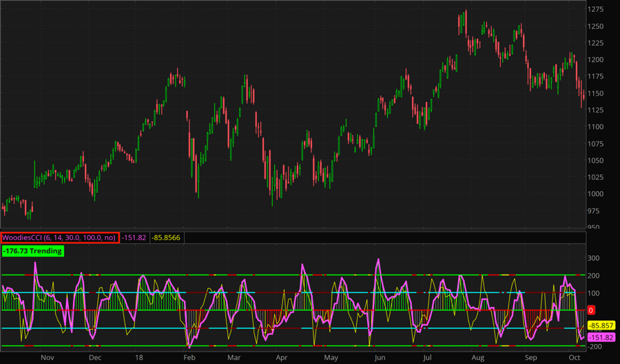Select the Aug label on time axis
620x364 pixels.
[479, 358]
